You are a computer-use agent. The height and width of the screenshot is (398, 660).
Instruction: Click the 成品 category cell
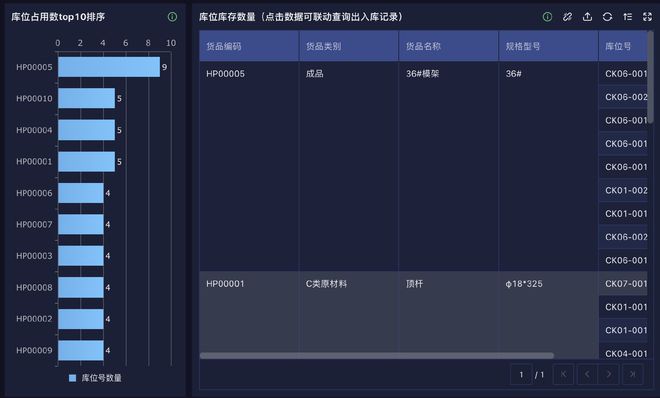(349, 166)
